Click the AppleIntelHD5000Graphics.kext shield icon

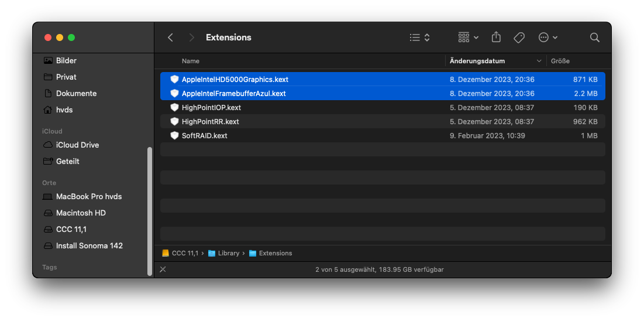coord(174,80)
